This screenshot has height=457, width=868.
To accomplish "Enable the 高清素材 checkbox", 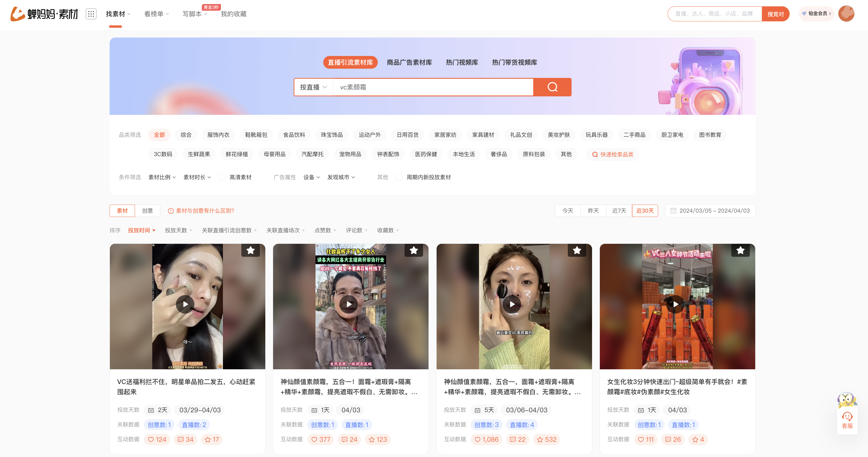I will 222,177.
